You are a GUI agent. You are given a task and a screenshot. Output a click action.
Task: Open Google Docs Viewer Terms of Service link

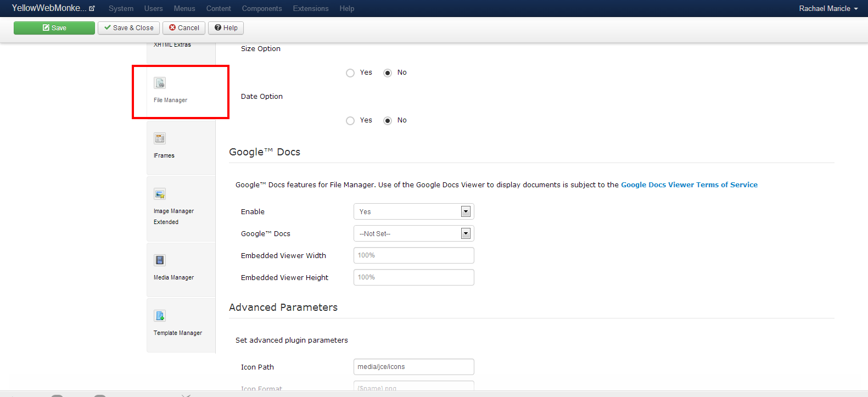pos(689,184)
